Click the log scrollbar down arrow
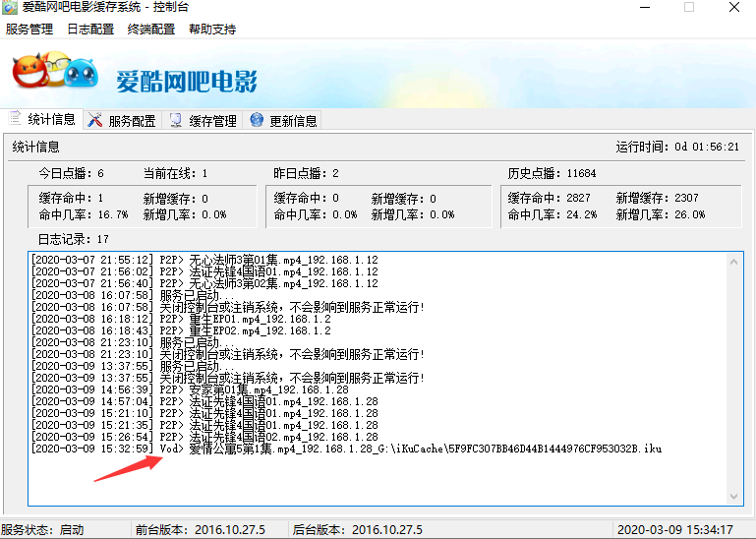756x539 pixels. point(733,497)
